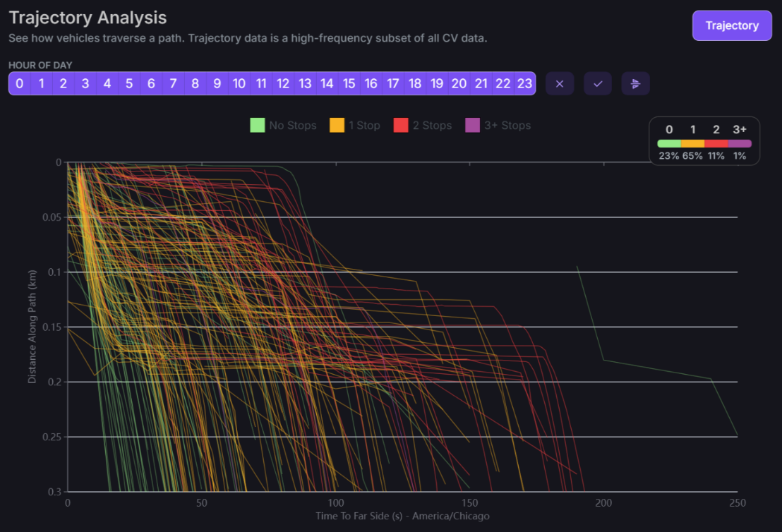Toggle hour 23 in hour of day
The image size is (782, 532).
click(524, 84)
